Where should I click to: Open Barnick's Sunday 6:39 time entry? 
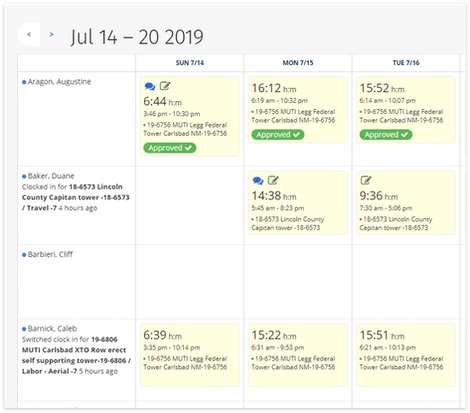click(190, 355)
